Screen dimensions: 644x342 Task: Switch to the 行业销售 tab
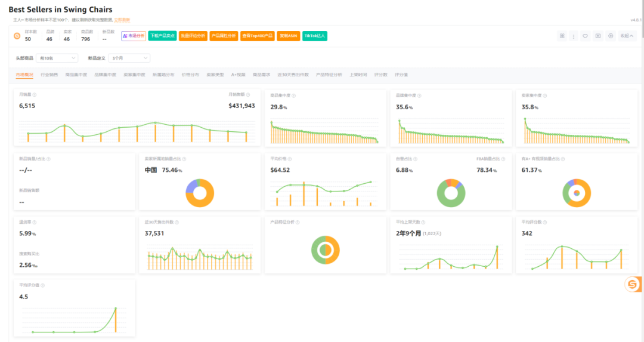click(x=49, y=75)
